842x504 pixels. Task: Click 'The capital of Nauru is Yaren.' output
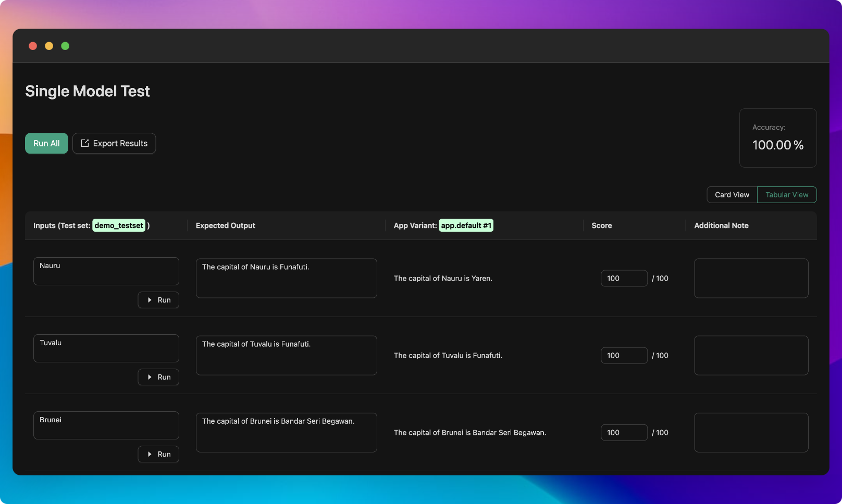[443, 279]
